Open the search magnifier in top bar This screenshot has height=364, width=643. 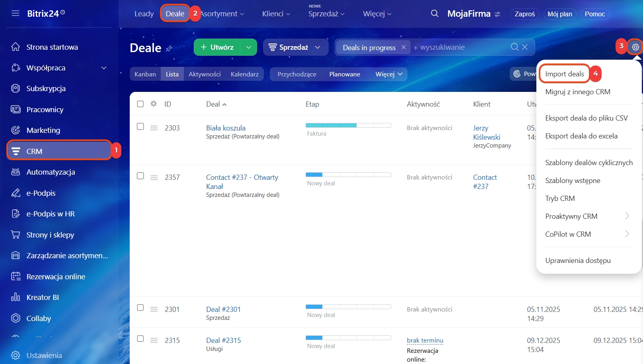[435, 14]
